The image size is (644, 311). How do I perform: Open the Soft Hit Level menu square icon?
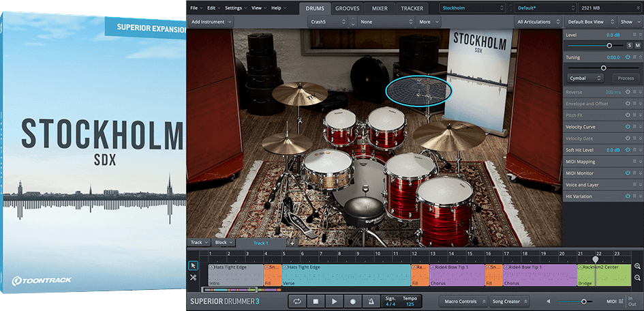tap(634, 150)
